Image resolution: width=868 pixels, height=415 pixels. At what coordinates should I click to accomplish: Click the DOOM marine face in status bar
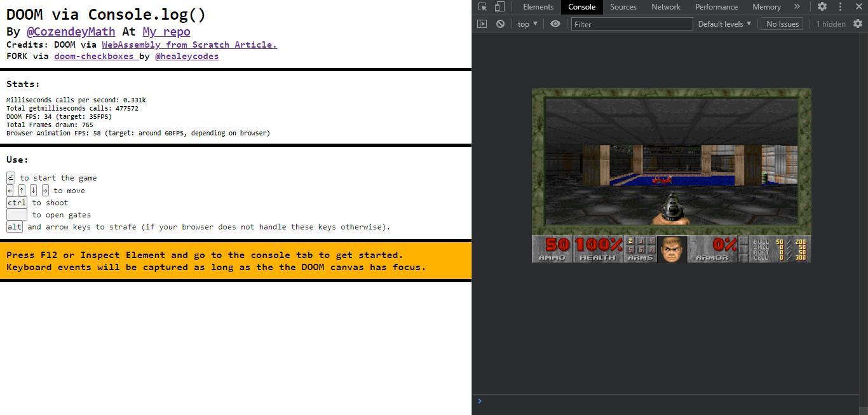point(672,248)
